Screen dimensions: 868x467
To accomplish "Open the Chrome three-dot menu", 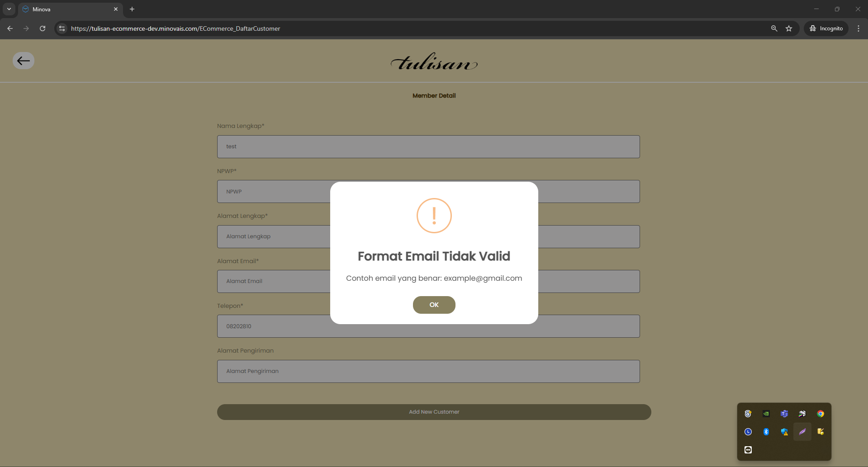I will tap(859, 28).
